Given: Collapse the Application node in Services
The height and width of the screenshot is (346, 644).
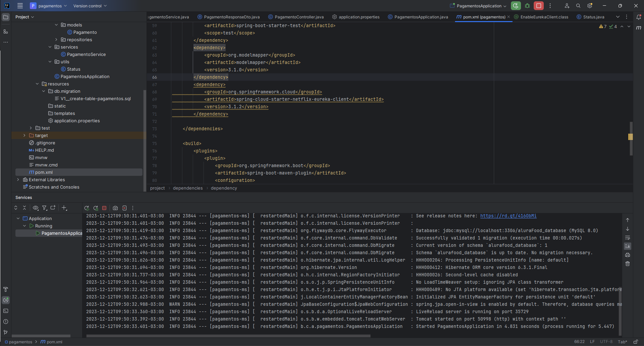Looking at the screenshot, I should (18, 218).
